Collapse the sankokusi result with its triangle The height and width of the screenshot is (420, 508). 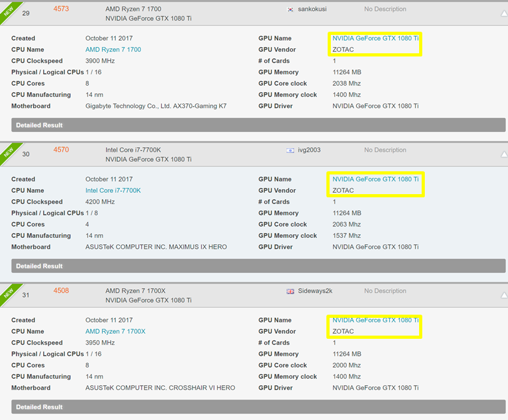pyautogui.click(x=504, y=13)
